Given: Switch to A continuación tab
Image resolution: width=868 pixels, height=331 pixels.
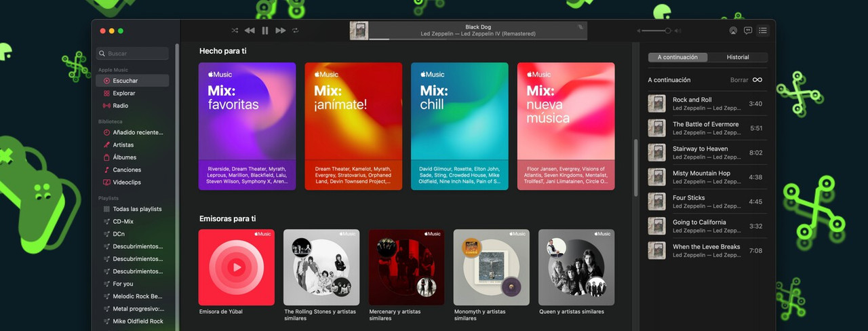Looking at the screenshot, I should [677, 57].
